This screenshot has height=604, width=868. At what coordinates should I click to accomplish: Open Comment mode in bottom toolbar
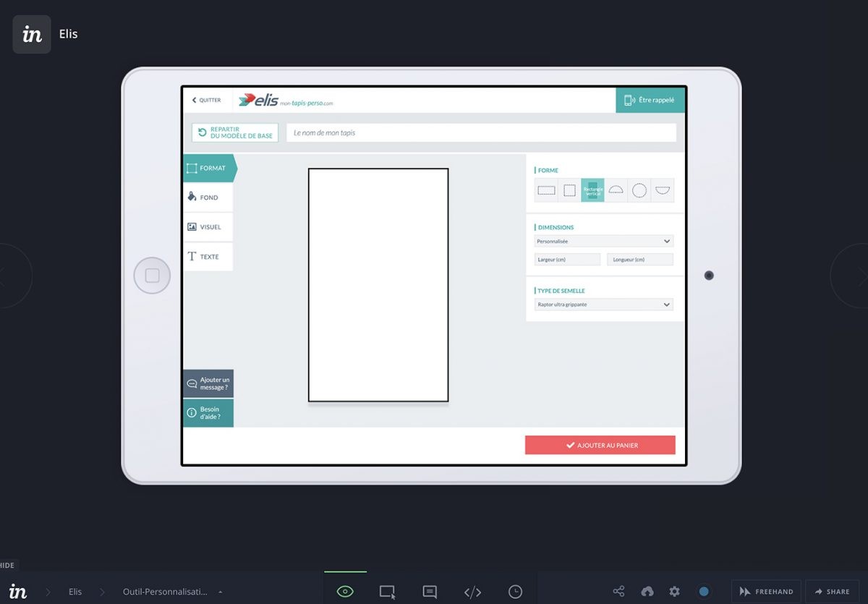click(430, 591)
